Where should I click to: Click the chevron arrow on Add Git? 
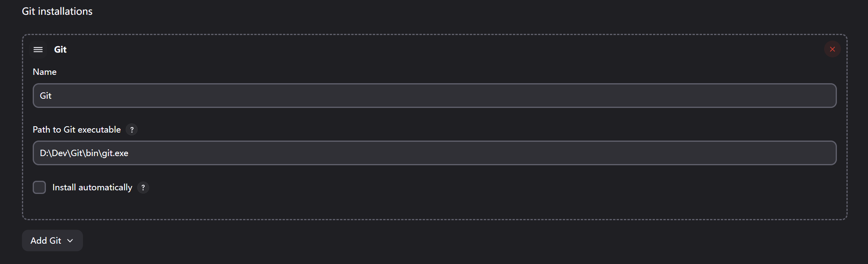pos(70,241)
